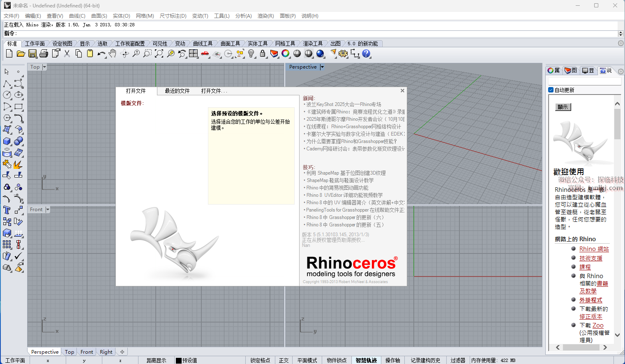This screenshot has height=364, width=625.
Task: Click the 顯示 button in help panel
Action: pos(563,107)
